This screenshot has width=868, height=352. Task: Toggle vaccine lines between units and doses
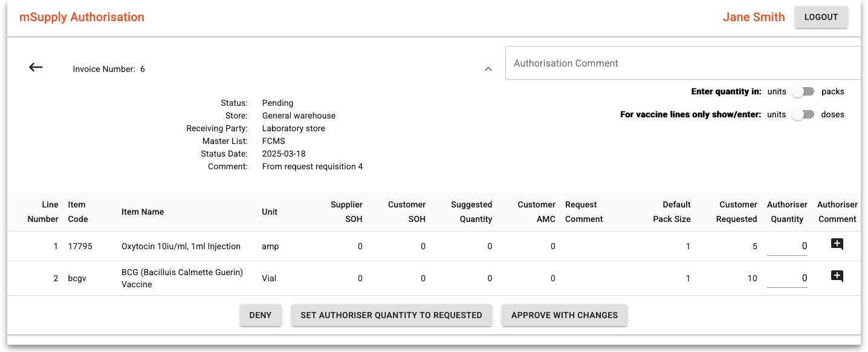(x=803, y=114)
